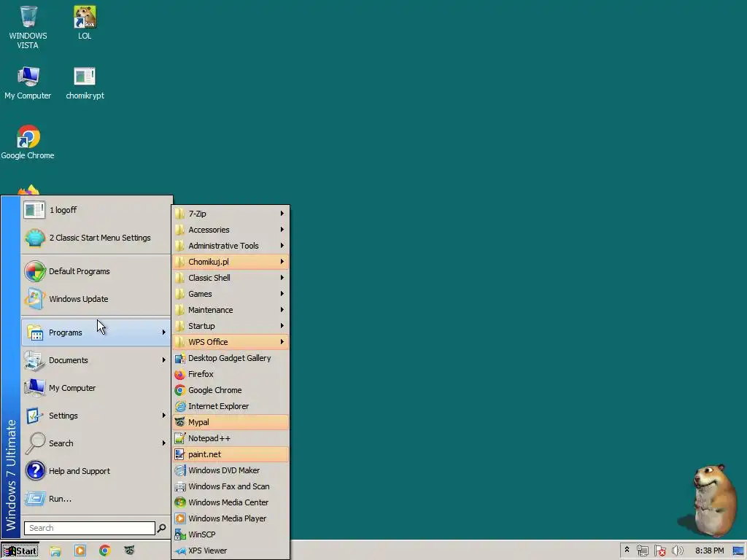
Task: Launch Windows Media Center
Action: click(x=231, y=502)
